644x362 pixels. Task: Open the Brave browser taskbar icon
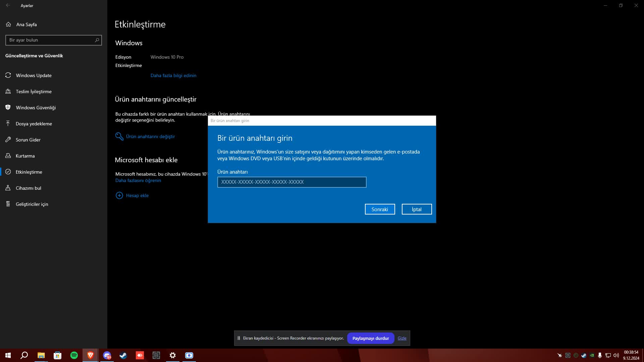pyautogui.click(x=90, y=355)
